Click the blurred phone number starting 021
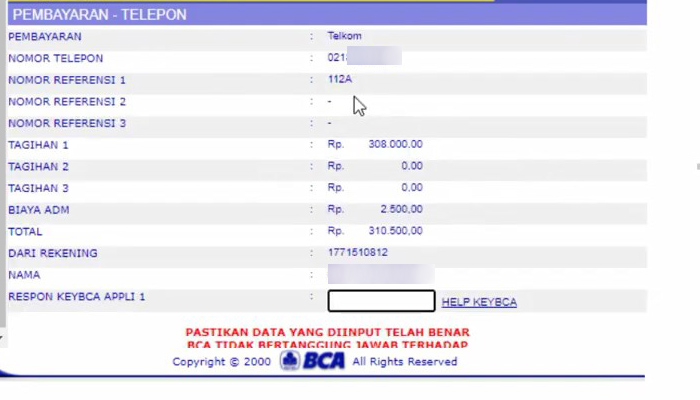The image size is (700, 400). click(x=365, y=57)
